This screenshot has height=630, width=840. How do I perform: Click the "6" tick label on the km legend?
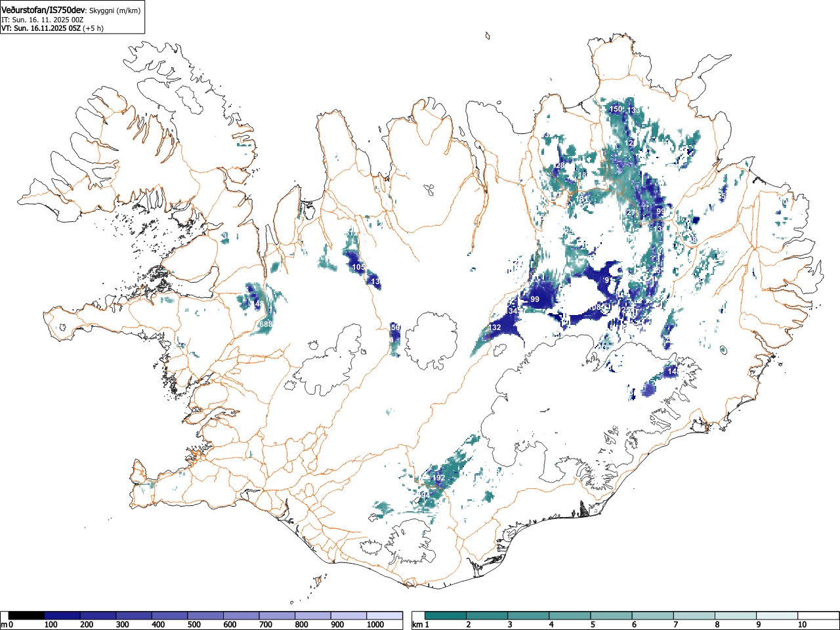coord(634,625)
